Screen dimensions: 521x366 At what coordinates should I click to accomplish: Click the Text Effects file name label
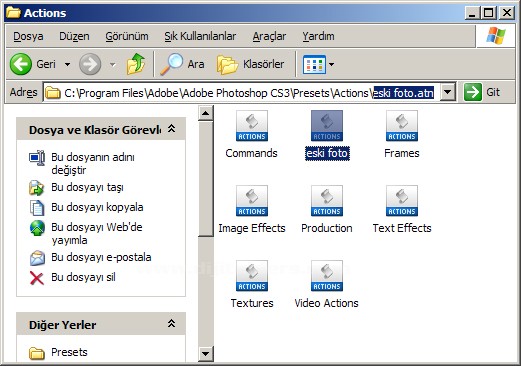point(402,228)
